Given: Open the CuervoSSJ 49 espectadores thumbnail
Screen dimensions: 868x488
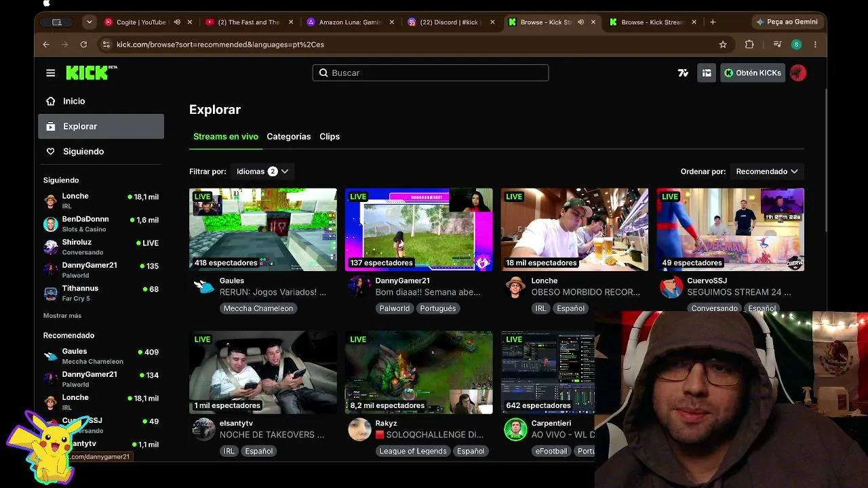Looking at the screenshot, I should 730,230.
